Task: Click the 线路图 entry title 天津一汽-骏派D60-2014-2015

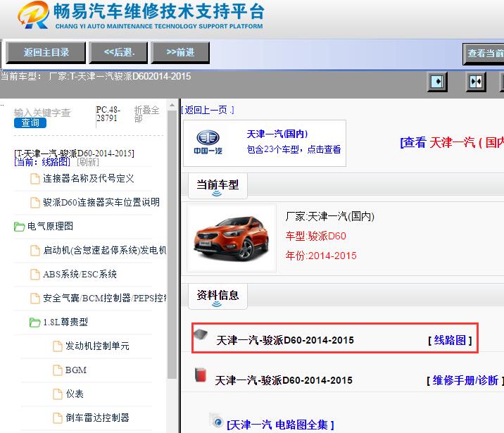Action: point(285,340)
